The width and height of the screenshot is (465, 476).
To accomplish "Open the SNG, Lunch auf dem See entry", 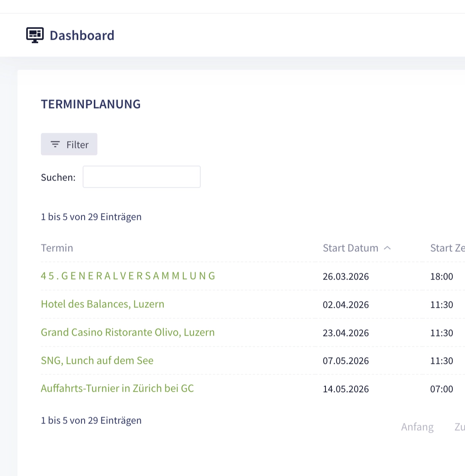I will point(97,360).
